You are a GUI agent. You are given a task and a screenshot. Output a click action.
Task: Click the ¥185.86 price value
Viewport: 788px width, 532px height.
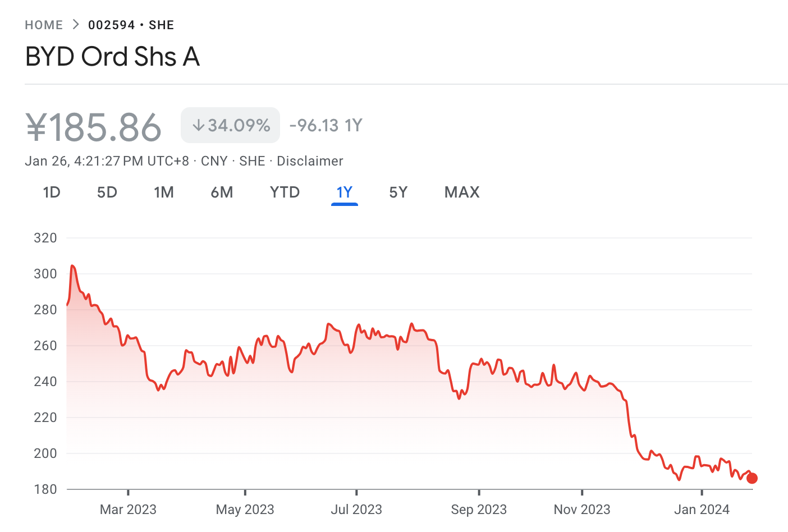(94, 127)
